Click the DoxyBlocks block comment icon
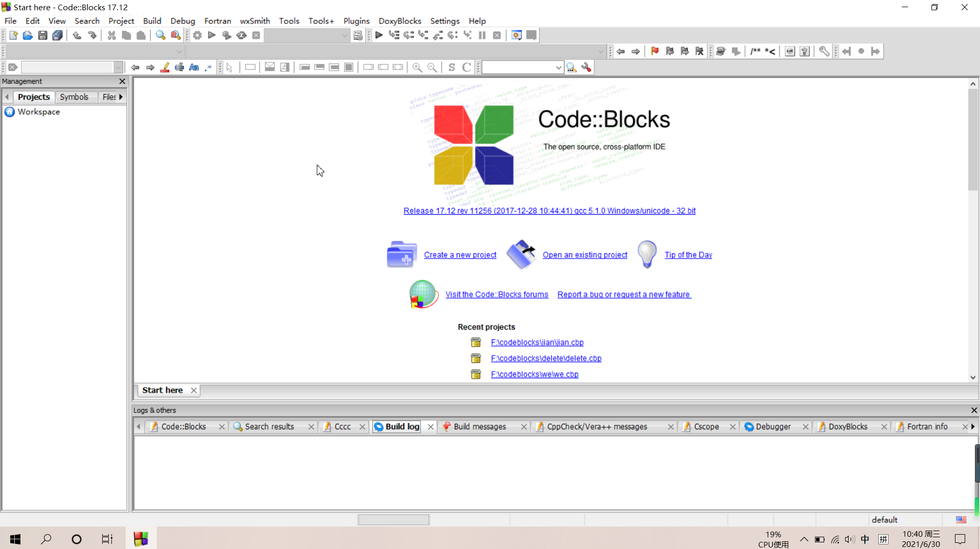Image resolution: width=980 pixels, height=549 pixels. pyautogui.click(x=755, y=51)
